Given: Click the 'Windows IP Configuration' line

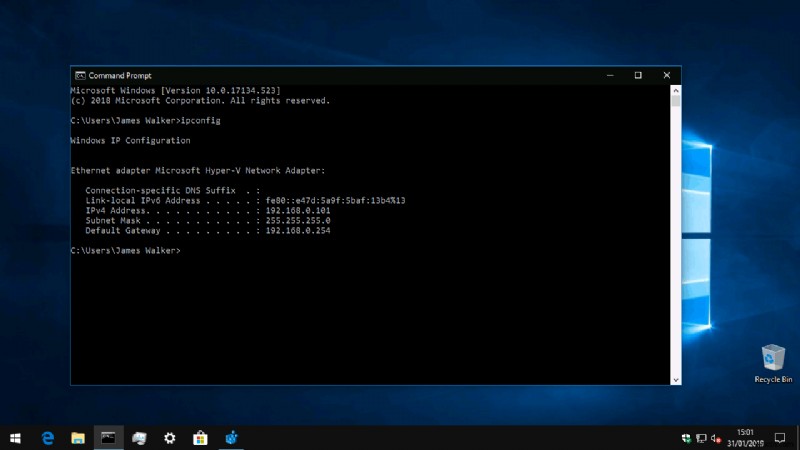Looking at the screenshot, I should pyautogui.click(x=130, y=140).
